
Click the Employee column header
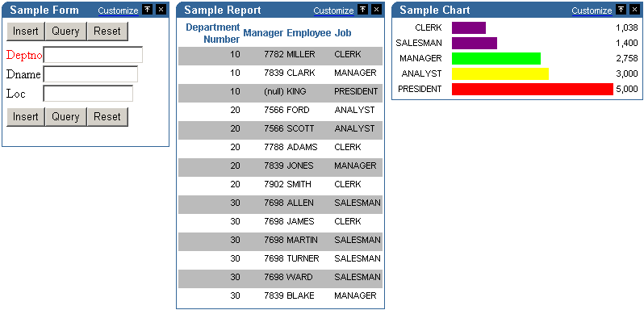click(x=309, y=33)
